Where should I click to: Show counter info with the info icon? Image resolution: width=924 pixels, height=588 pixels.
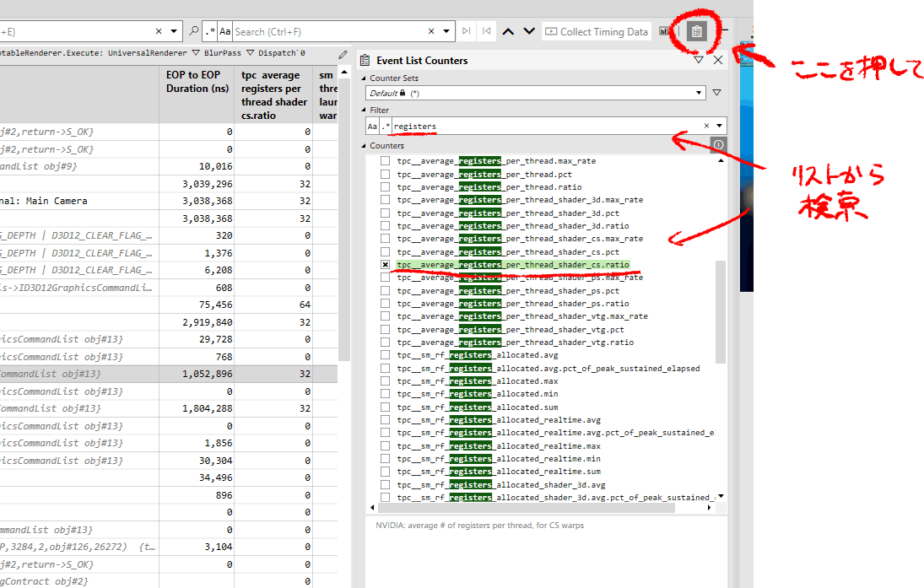point(718,145)
